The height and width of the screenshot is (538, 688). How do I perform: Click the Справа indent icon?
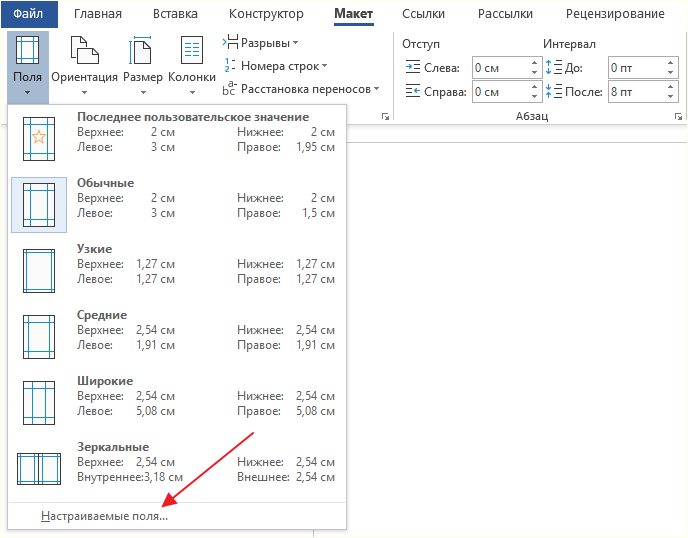pos(412,91)
